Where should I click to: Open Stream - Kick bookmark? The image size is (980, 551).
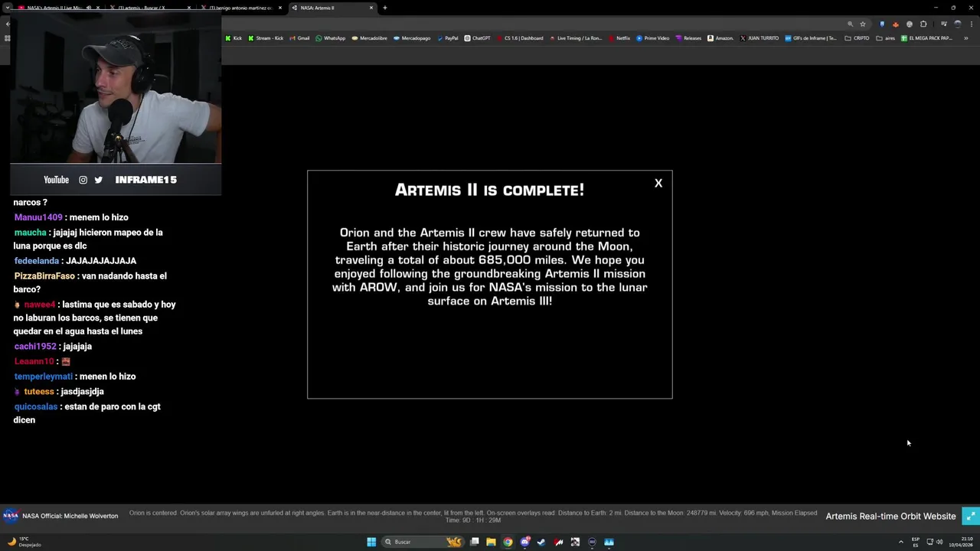click(265, 38)
